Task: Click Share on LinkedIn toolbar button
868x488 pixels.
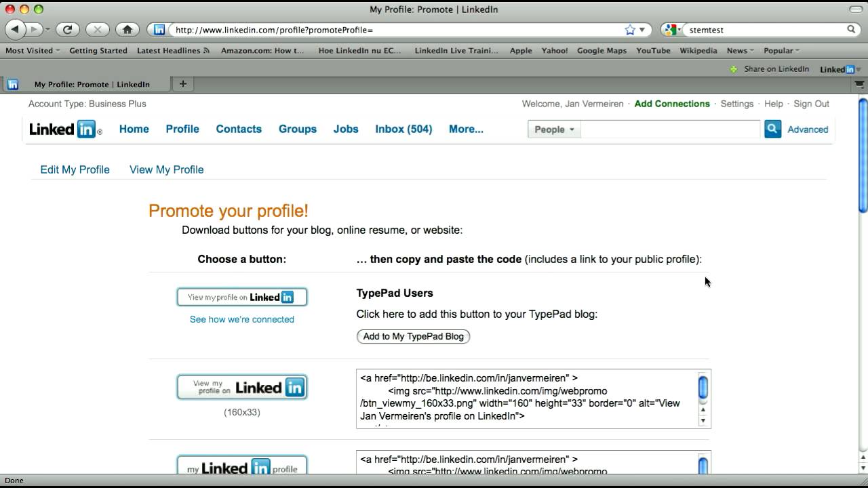Action: pos(770,68)
